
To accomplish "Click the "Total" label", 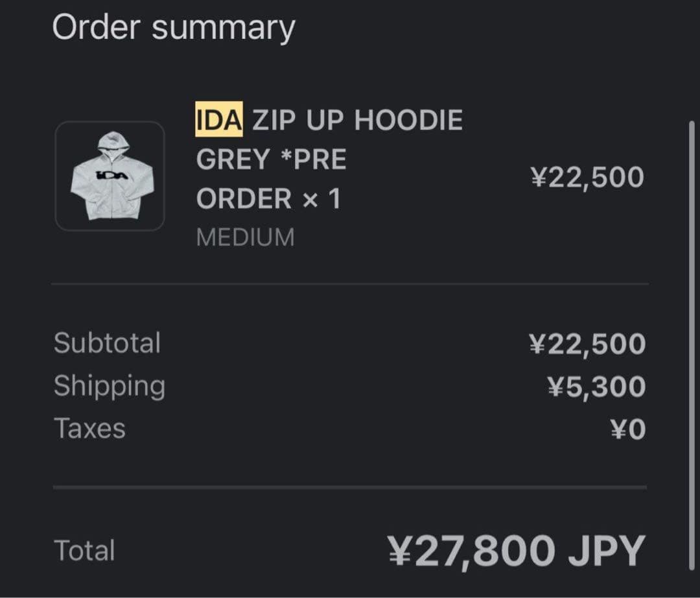I will click(x=84, y=550).
